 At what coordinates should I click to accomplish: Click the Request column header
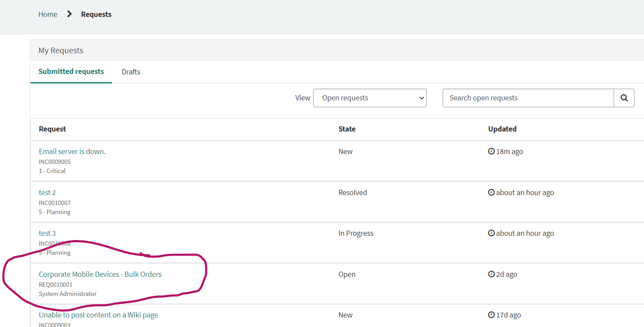(x=52, y=129)
